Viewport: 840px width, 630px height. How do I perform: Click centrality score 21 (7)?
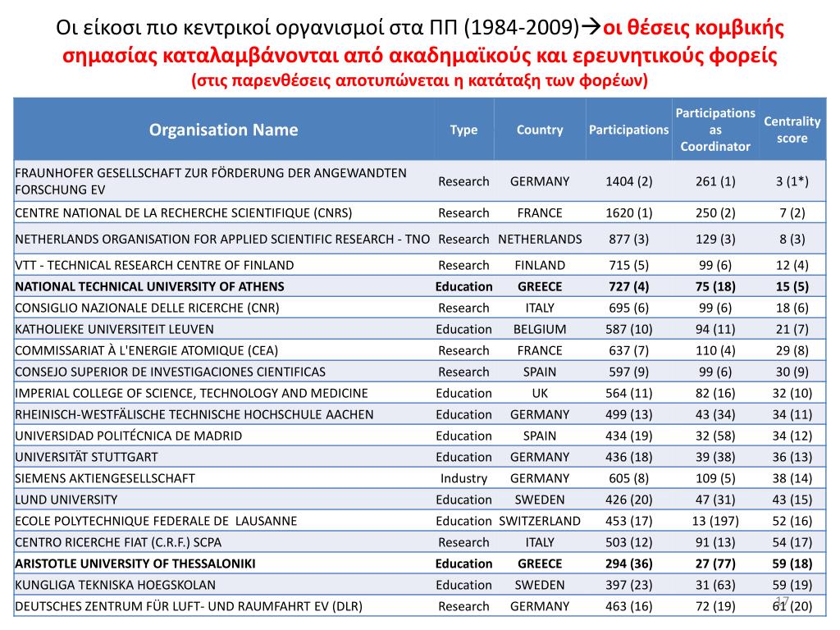click(x=792, y=330)
